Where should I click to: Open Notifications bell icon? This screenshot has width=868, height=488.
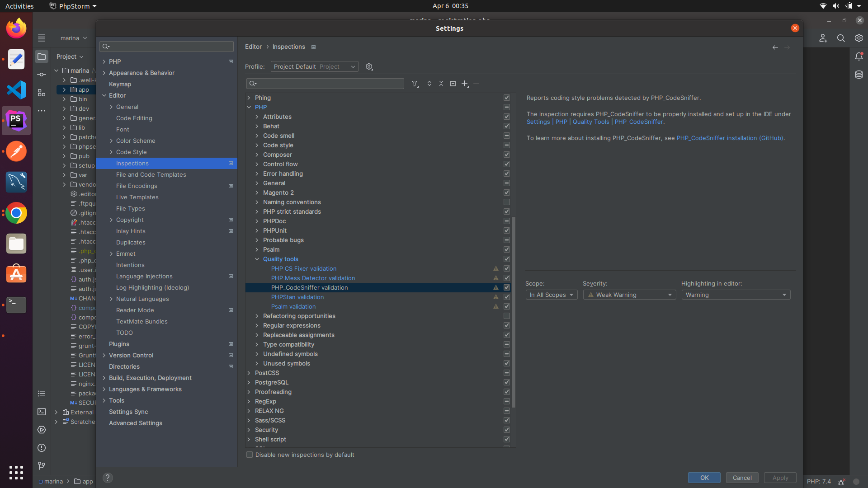(x=859, y=56)
